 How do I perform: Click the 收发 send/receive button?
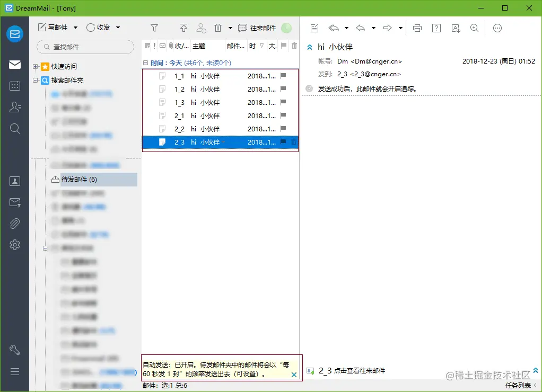99,28
